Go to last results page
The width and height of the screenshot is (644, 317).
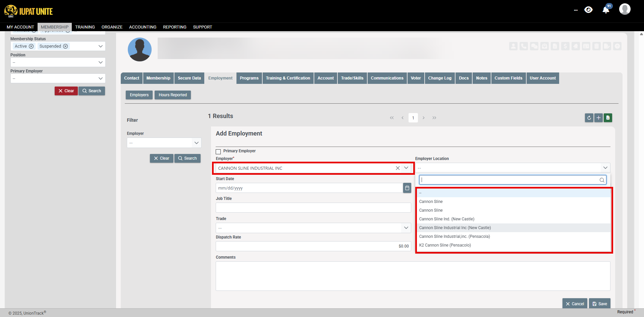coord(434,118)
